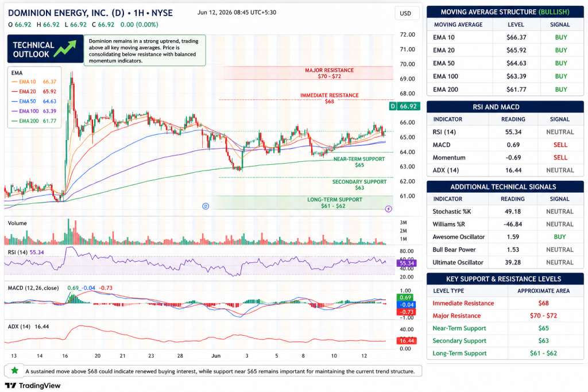Viewport: 588px width, 392px height.
Task: Click the Dominion Energy chart title
Action: pyautogui.click(x=90, y=13)
